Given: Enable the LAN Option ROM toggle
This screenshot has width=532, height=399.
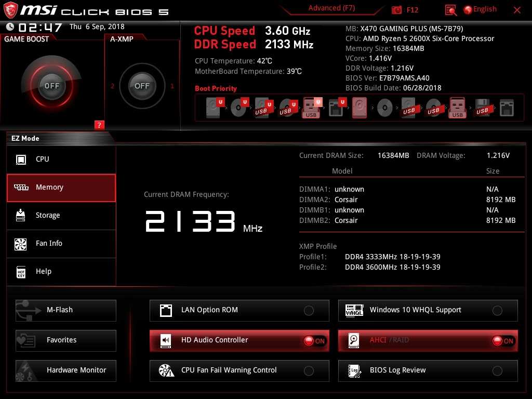Looking at the screenshot, I should click(309, 311).
